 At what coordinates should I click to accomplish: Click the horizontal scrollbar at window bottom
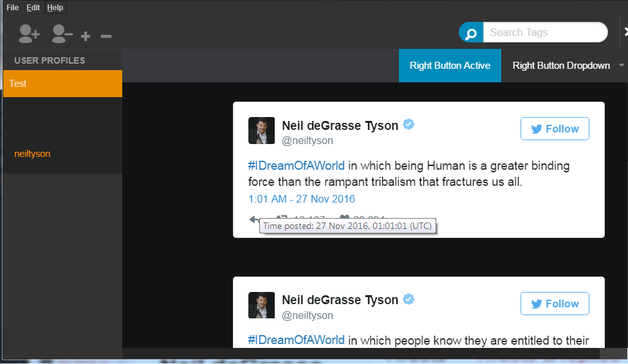pos(360,354)
